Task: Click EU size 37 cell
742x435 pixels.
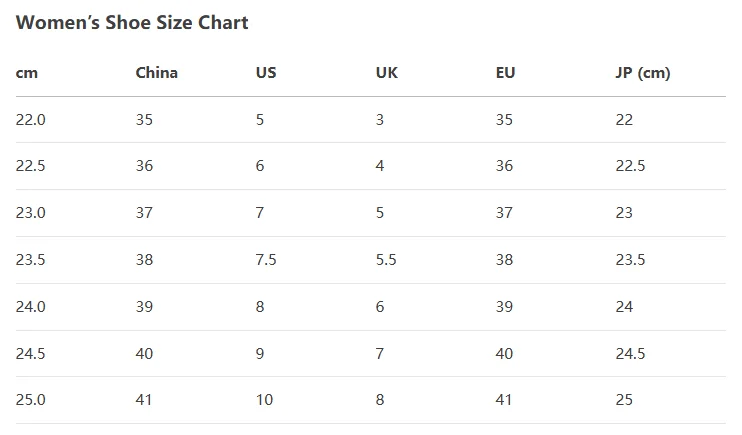Action: click(x=504, y=213)
